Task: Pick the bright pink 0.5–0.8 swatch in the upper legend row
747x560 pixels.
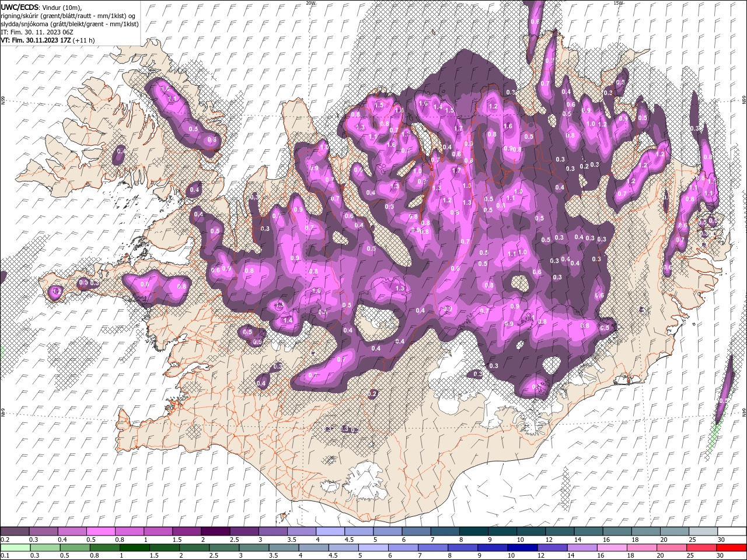Action: point(101,531)
